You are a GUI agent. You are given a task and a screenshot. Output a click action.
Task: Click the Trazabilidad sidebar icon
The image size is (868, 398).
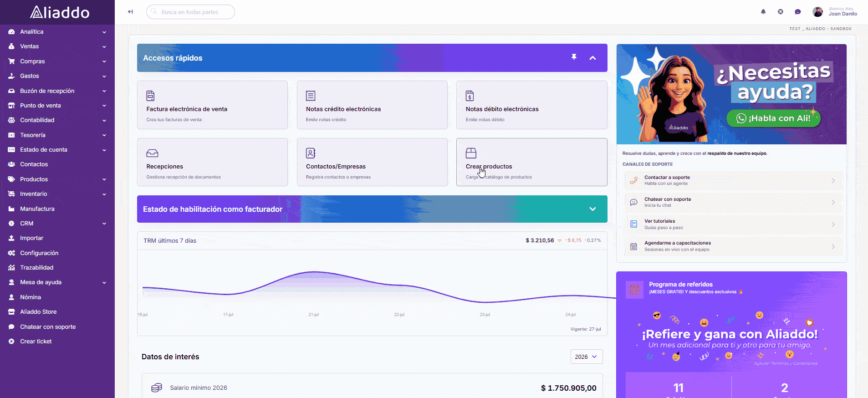coord(11,268)
